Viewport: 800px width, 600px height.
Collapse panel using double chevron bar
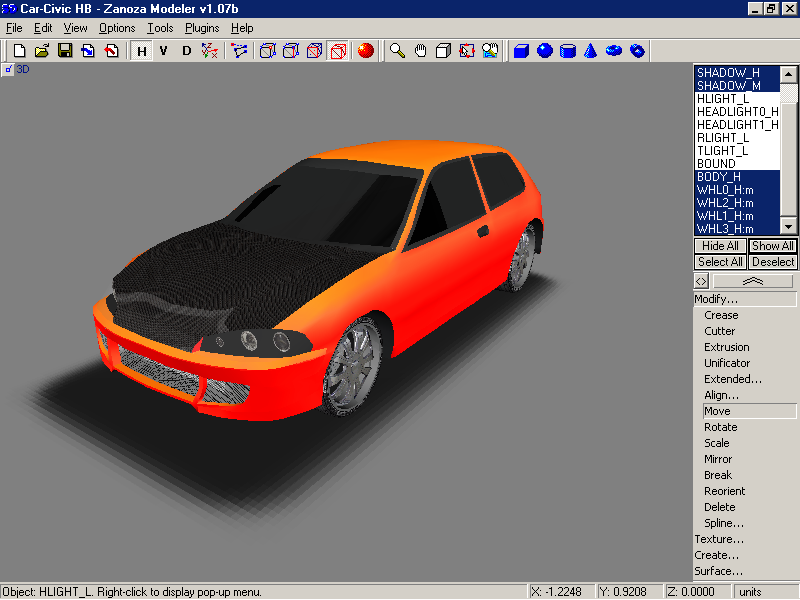tap(753, 282)
